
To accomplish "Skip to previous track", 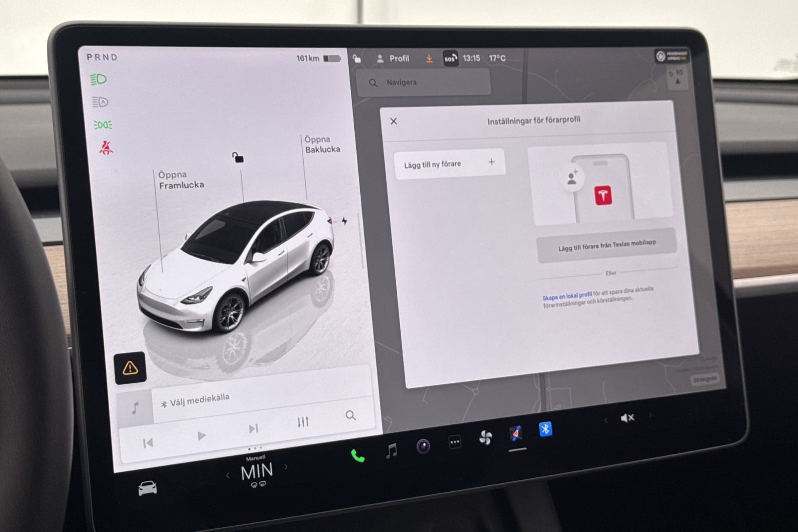I will [x=148, y=443].
